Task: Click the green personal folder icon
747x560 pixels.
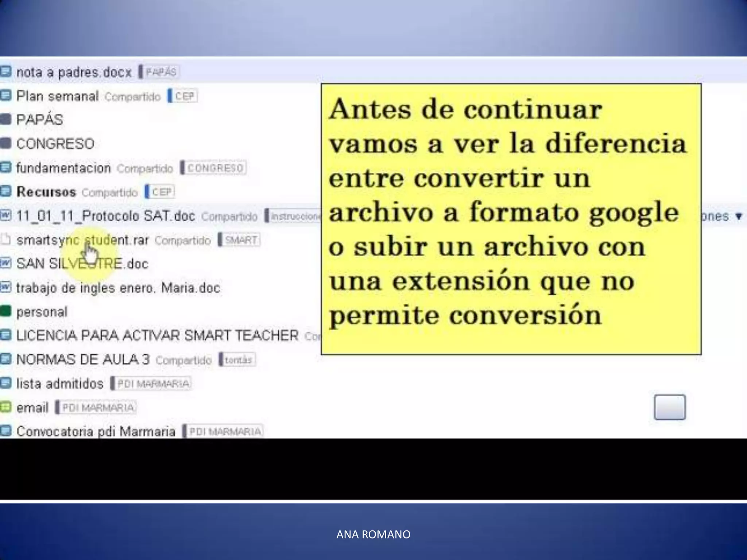Action: click(5, 311)
